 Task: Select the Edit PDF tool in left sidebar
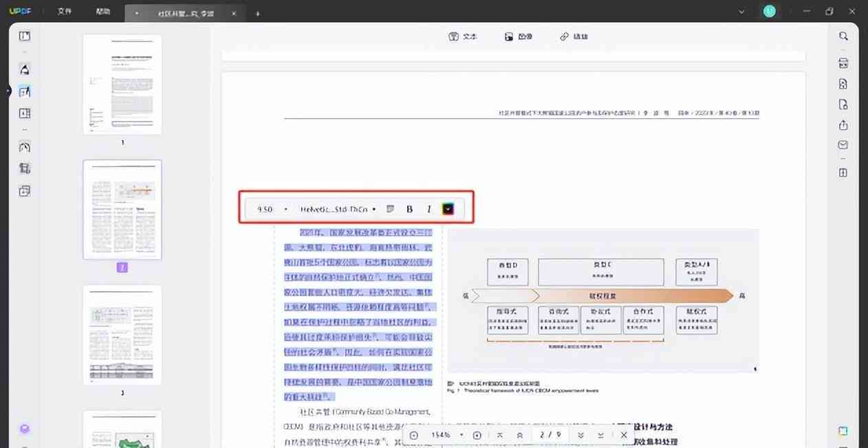pyautogui.click(x=25, y=91)
